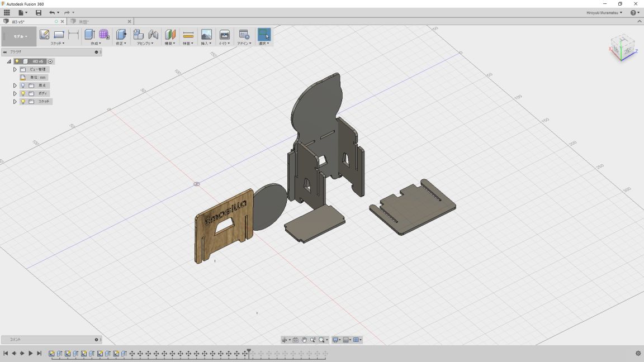Click the Look At icon
This screenshot has width=644, height=362.
click(295, 340)
